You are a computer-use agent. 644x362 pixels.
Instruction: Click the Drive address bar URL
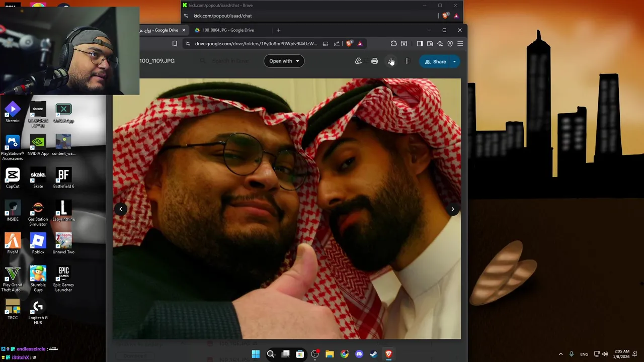256,44
